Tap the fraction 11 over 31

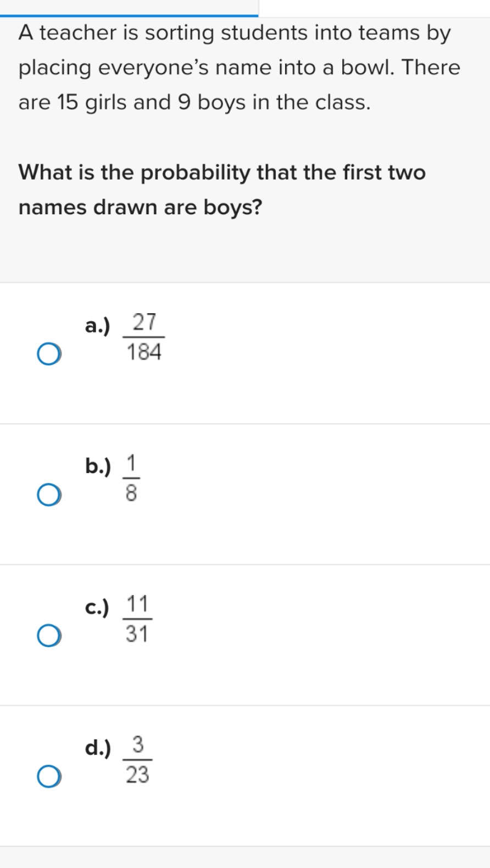pos(137,619)
